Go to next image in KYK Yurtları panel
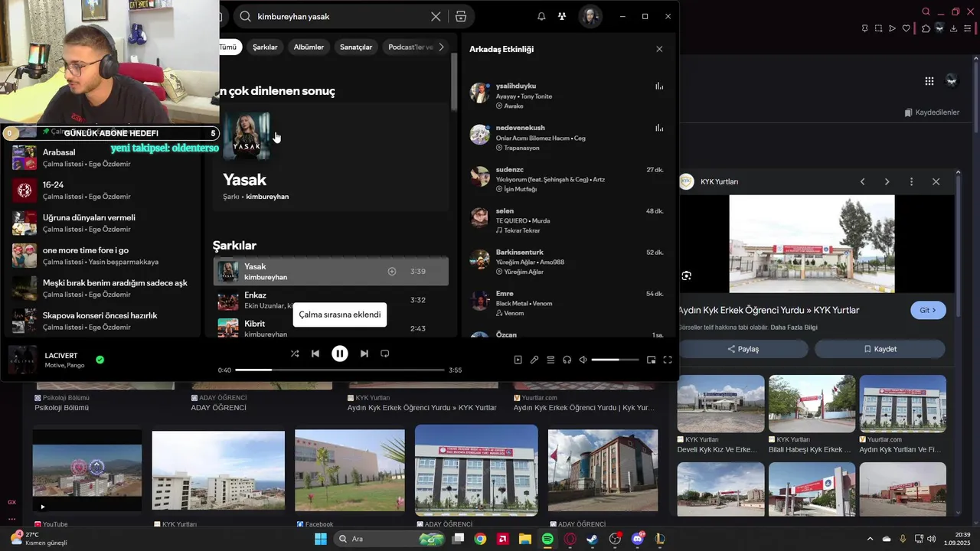 (887, 181)
